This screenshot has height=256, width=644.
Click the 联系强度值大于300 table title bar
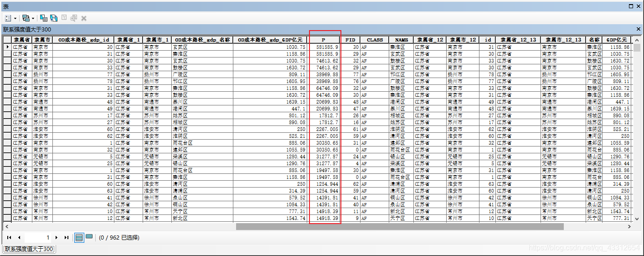tap(322, 29)
